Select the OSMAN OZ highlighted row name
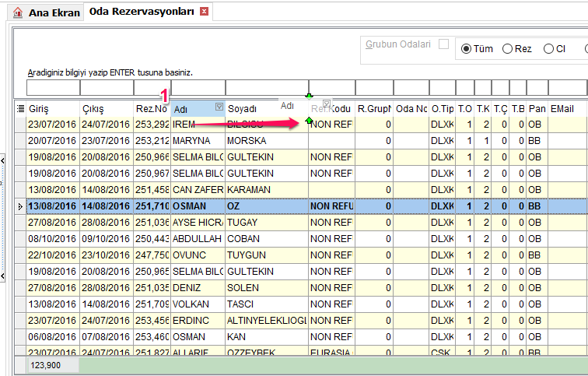Screen dimensions: 588x376 point(198,206)
